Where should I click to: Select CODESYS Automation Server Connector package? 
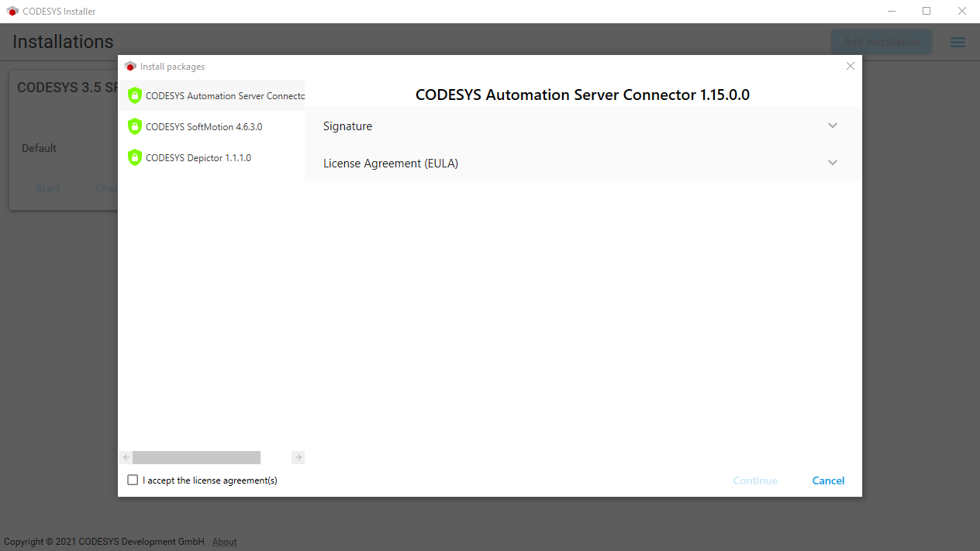[x=225, y=96]
